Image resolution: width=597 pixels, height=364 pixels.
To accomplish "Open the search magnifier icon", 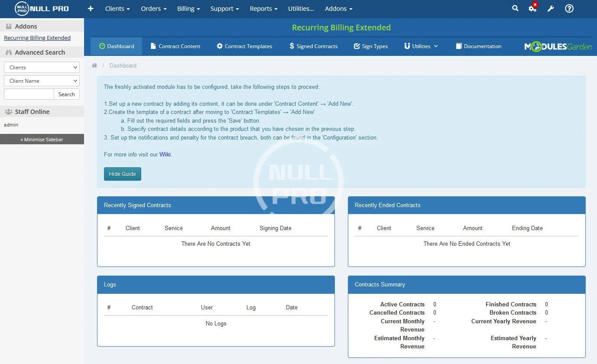I will (x=515, y=8).
